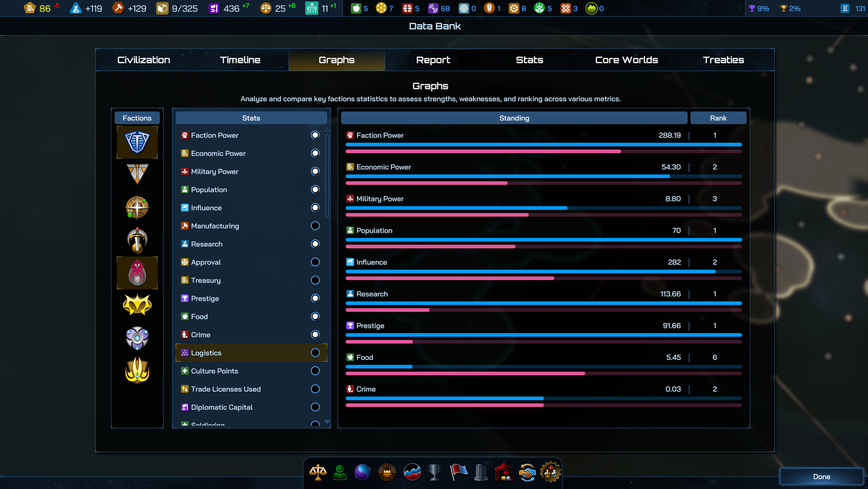Viewport: 868px width, 489px height.
Task: Disable the Crime stat radio button
Action: (x=315, y=335)
